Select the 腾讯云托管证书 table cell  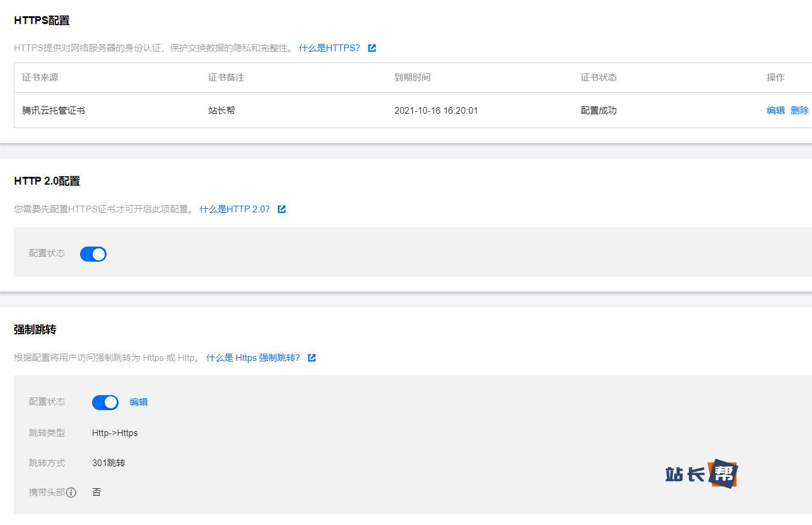click(54, 110)
